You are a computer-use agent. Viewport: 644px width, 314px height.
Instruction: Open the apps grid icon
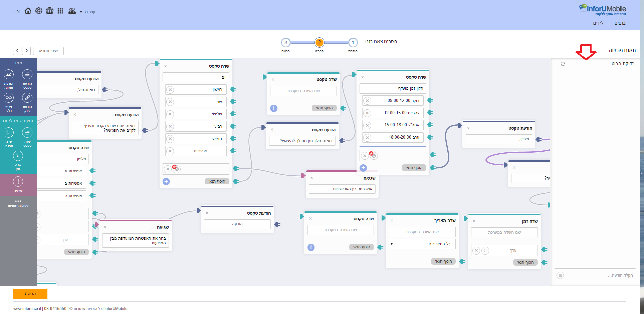[60, 11]
